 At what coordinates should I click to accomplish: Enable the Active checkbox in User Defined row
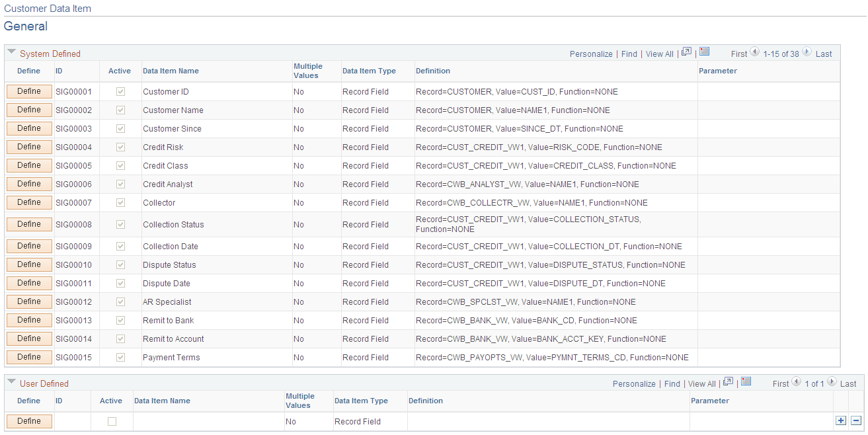pos(111,421)
